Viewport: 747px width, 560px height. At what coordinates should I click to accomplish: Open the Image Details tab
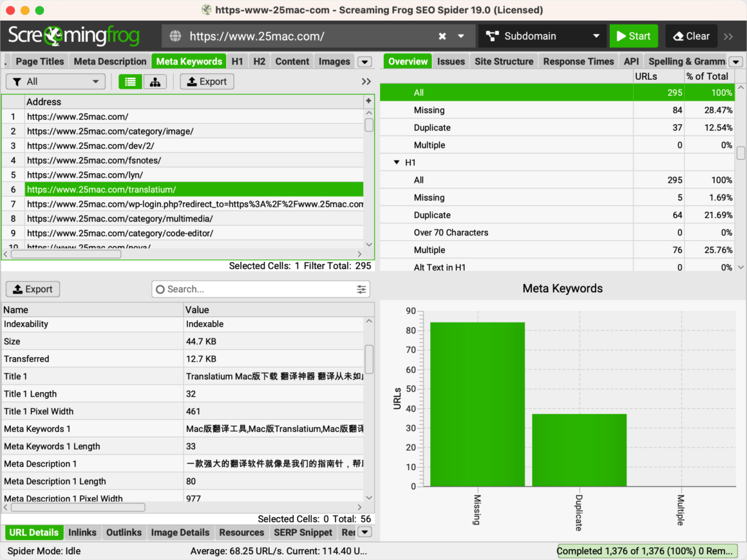pos(180,532)
